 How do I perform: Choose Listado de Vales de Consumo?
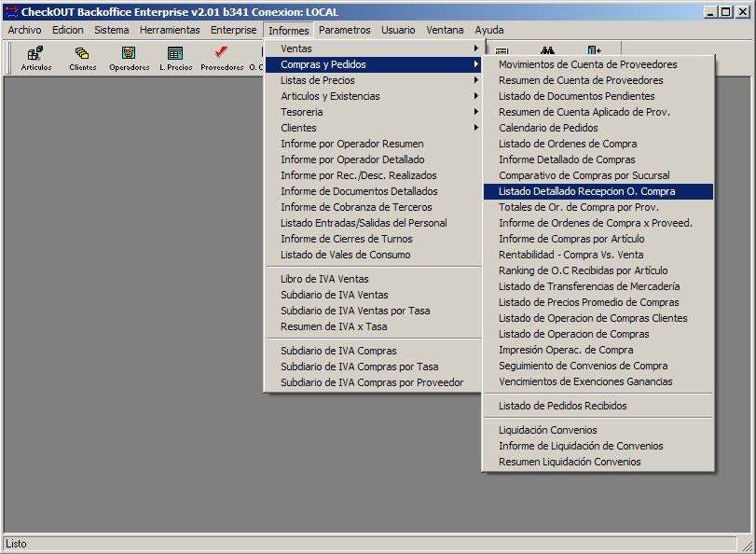(373, 256)
